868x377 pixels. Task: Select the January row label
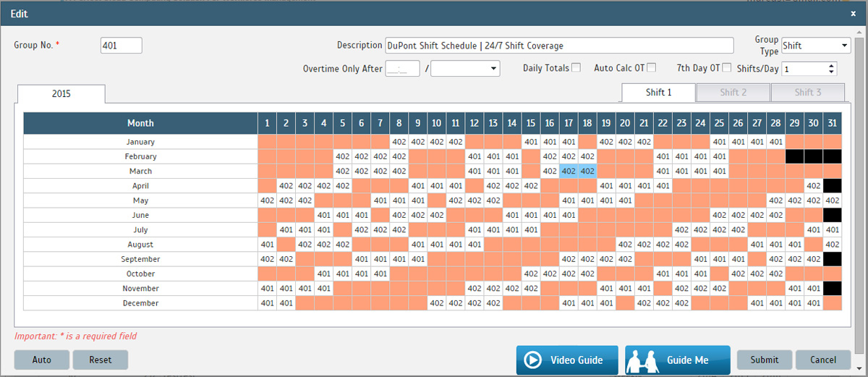(x=141, y=142)
